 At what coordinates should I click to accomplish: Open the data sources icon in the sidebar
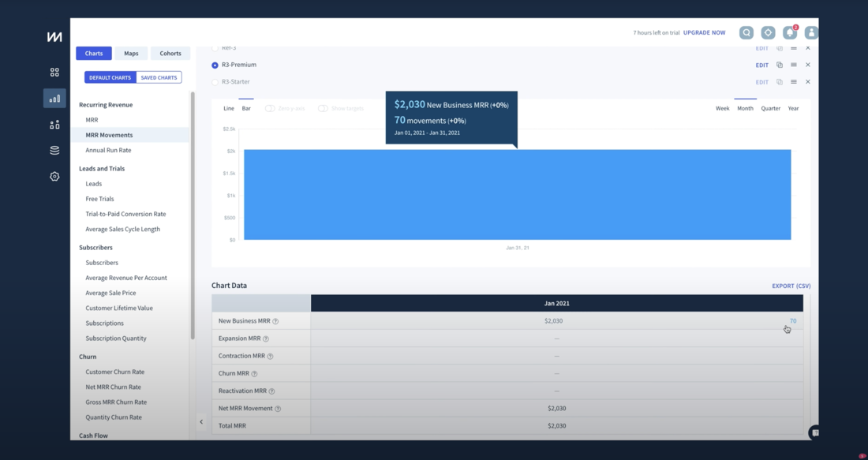pyautogui.click(x=54, y=150)
